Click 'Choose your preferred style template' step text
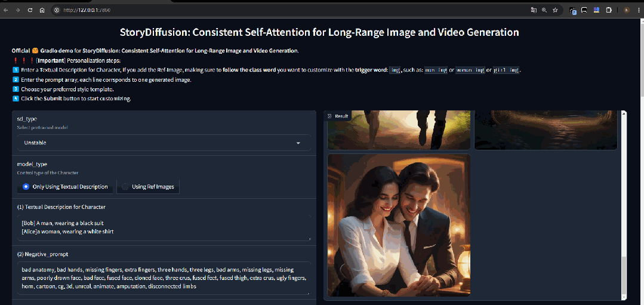 (67, 89)
